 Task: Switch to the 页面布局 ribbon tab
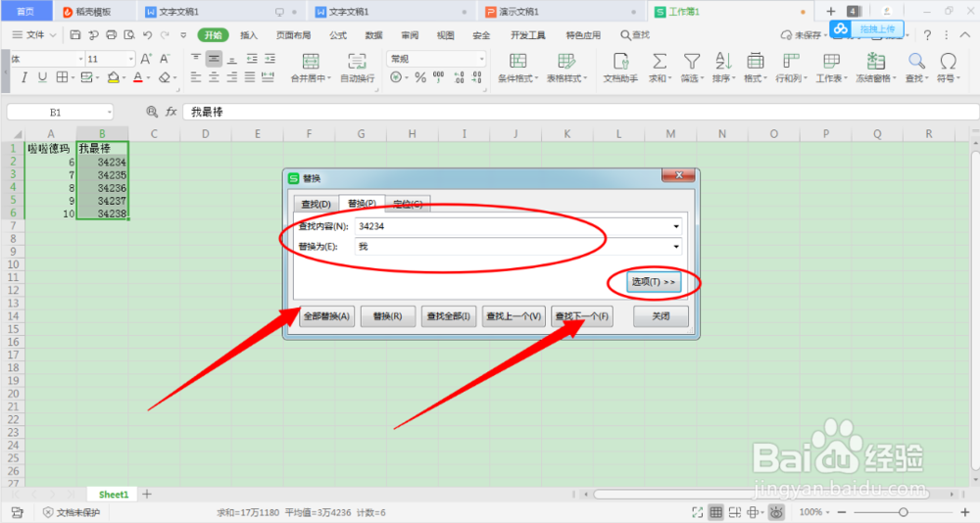[293, 35]
